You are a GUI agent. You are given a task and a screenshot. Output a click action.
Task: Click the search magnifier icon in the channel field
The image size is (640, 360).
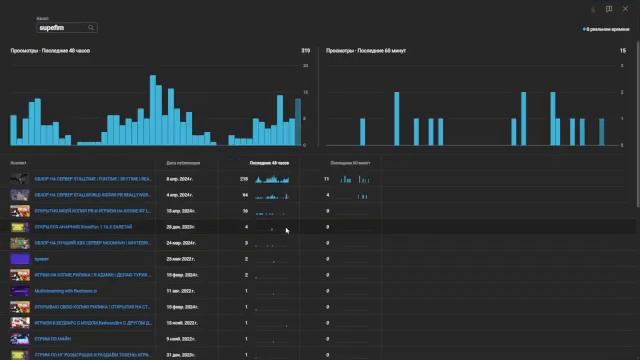pos(91,28)
